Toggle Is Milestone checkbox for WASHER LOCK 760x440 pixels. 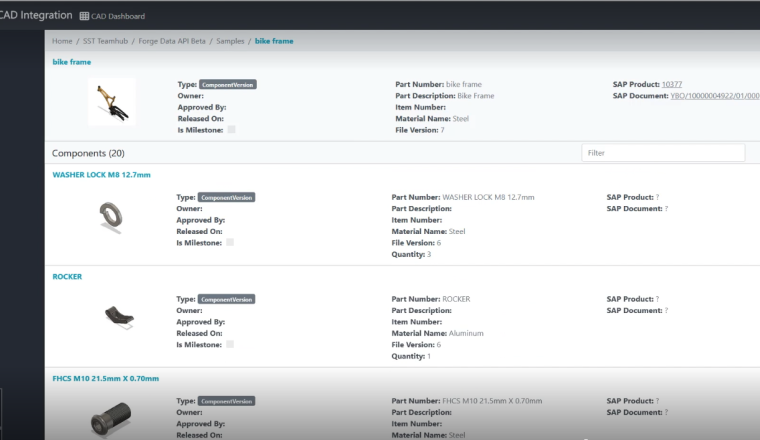tap(230, 242)
